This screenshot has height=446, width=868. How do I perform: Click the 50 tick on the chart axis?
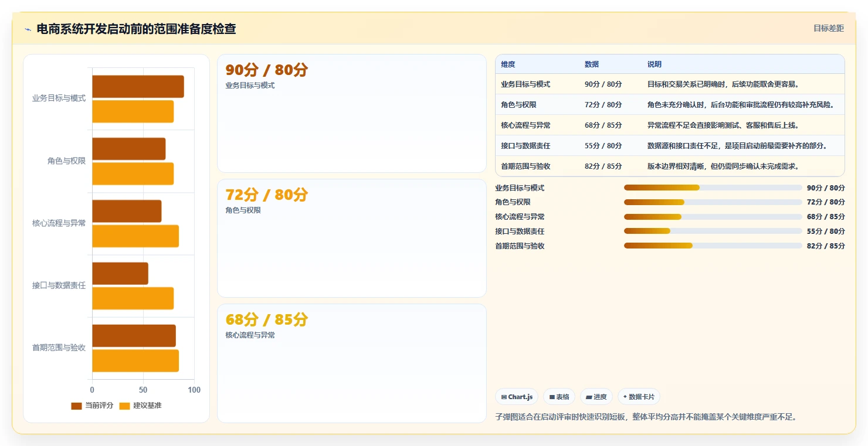tap(143, 390)
